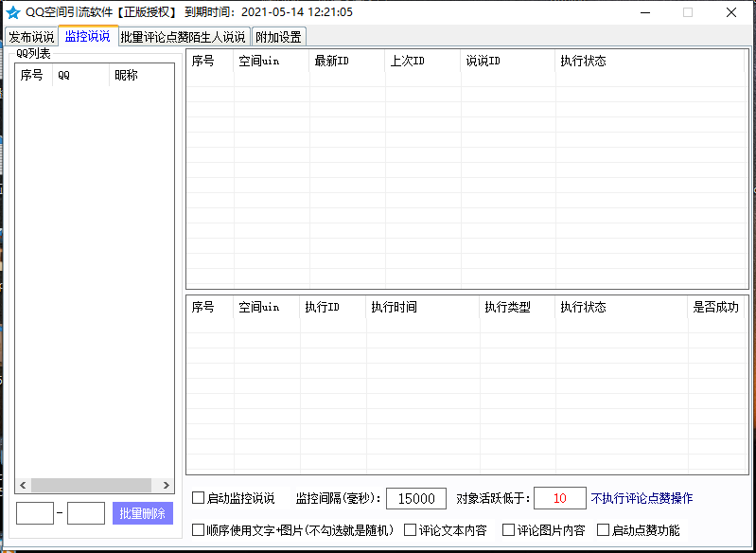Viewport: 756px width, 553px height.
Task: Click the 对象活跃低于 field showing 10
Action: click(x=560, y=498)
